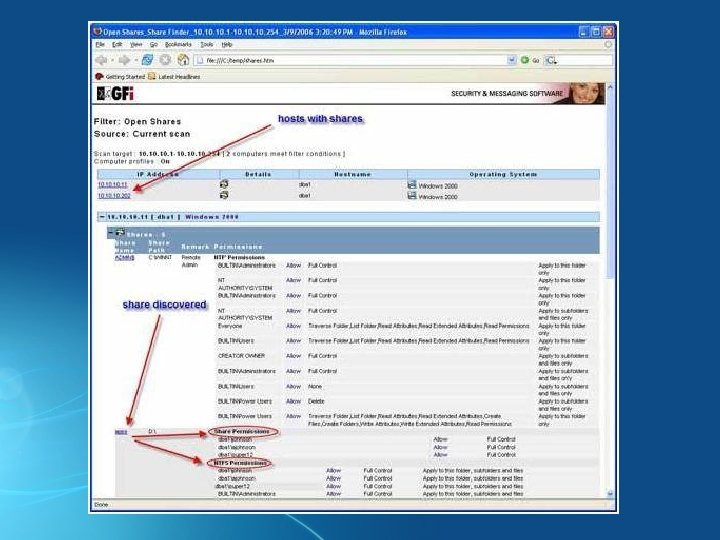The height and width of the screenshot is (540, 720).
Task: Click the 'Source: Current scan' heading
Action: [x=142, y=134]
